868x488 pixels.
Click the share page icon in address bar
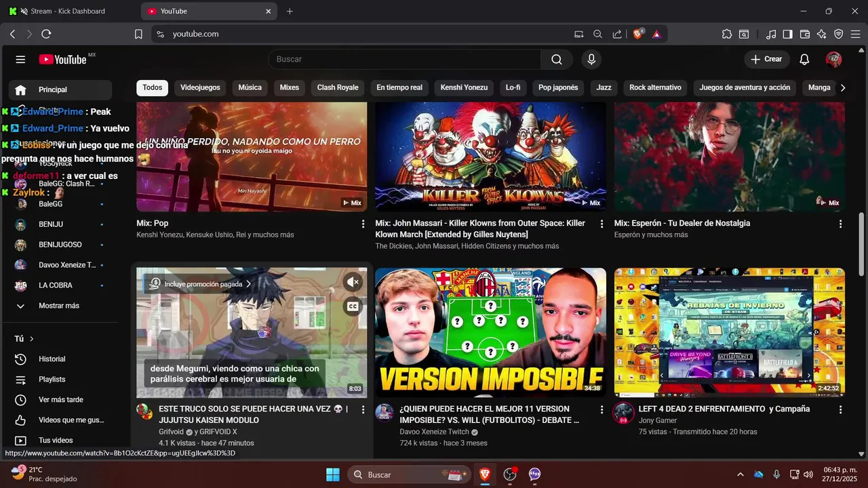pyautogui.click(x=617, y=34)
